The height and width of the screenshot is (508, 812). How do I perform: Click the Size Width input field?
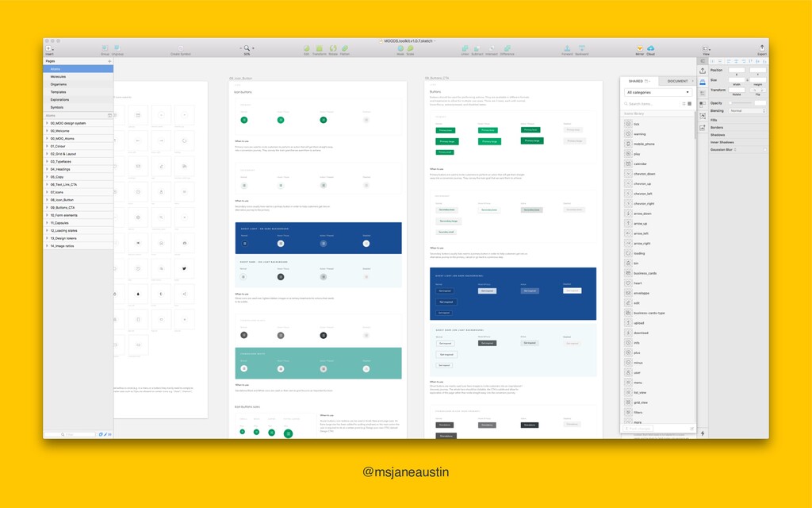[737, 80]
